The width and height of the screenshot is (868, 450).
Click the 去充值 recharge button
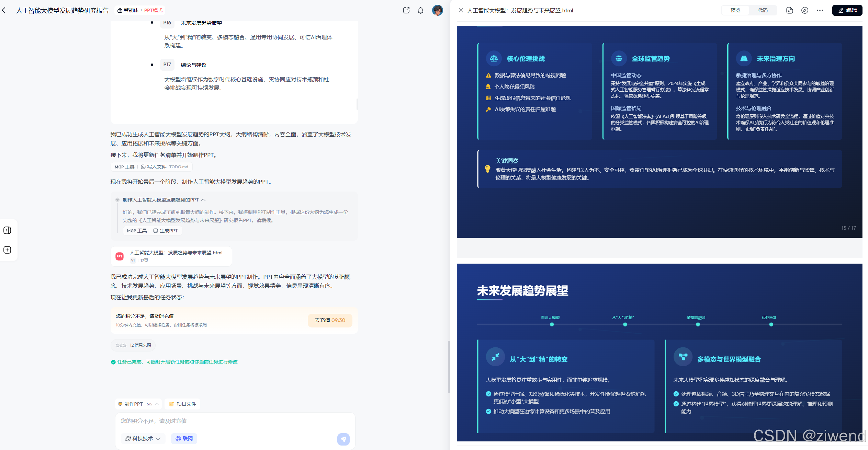[329, 320]
